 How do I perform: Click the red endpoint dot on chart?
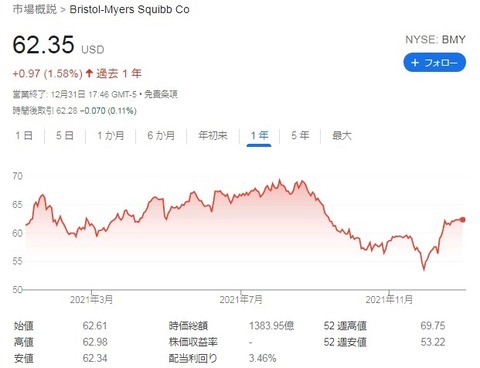coord(463,219)
